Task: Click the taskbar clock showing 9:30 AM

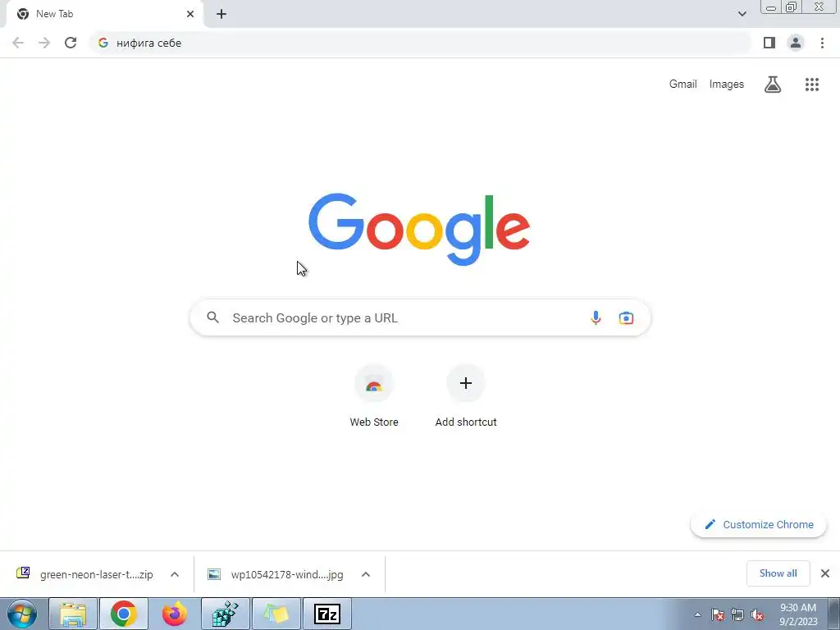Action: pos(797,614)
